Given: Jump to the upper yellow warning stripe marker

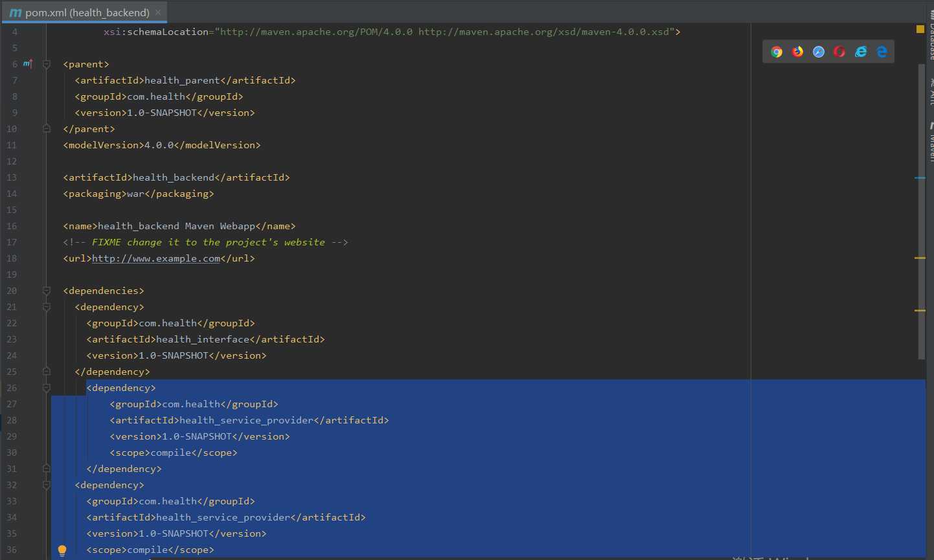Looking at the screenshot, I should (x=920, y=258).
